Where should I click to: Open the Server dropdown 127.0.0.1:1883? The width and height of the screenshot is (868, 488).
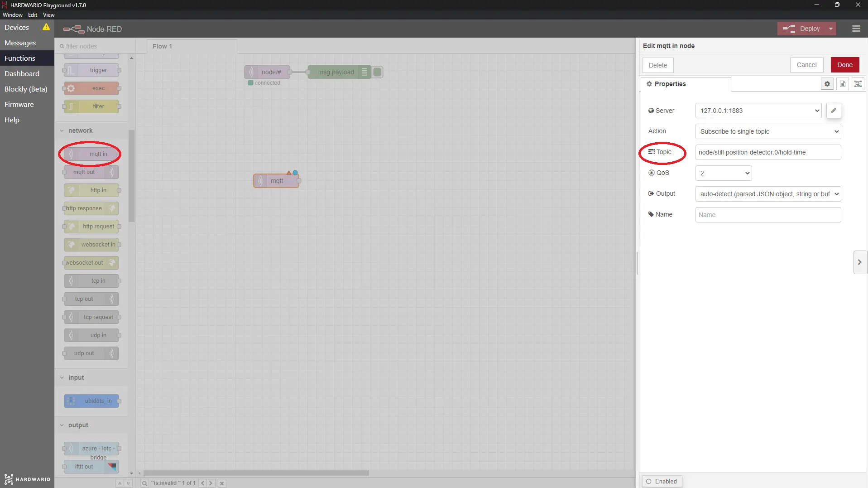(x=758, y=111)
